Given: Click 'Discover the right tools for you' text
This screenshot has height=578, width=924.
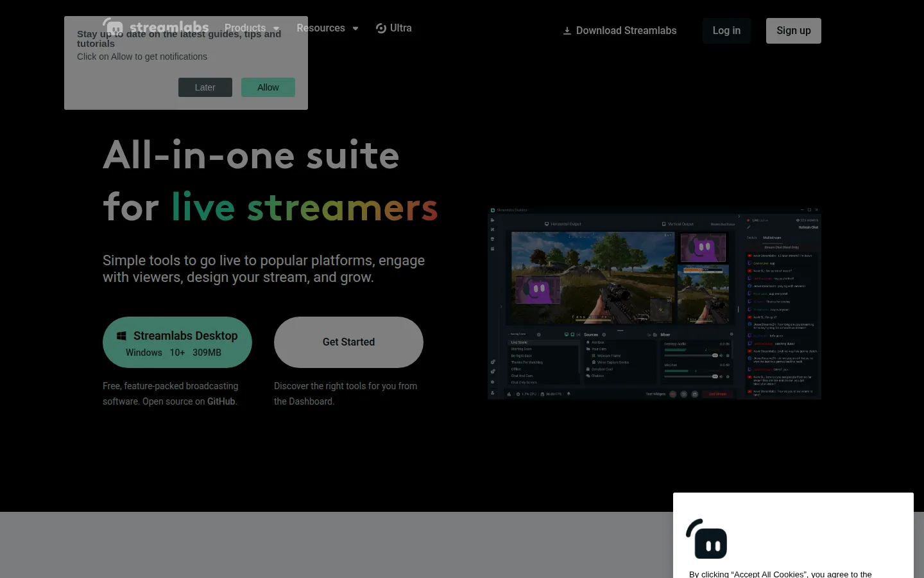Looking at the screenshot, I should [346, 394].
